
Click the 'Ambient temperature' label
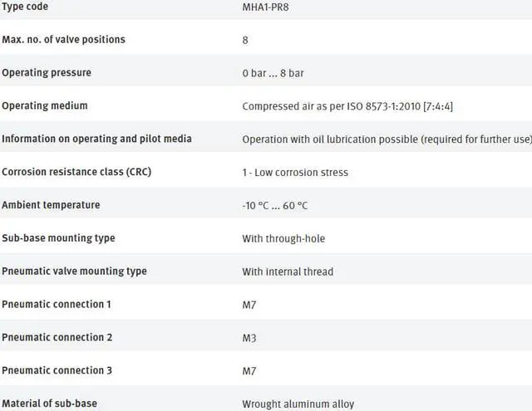pos(51,205)
